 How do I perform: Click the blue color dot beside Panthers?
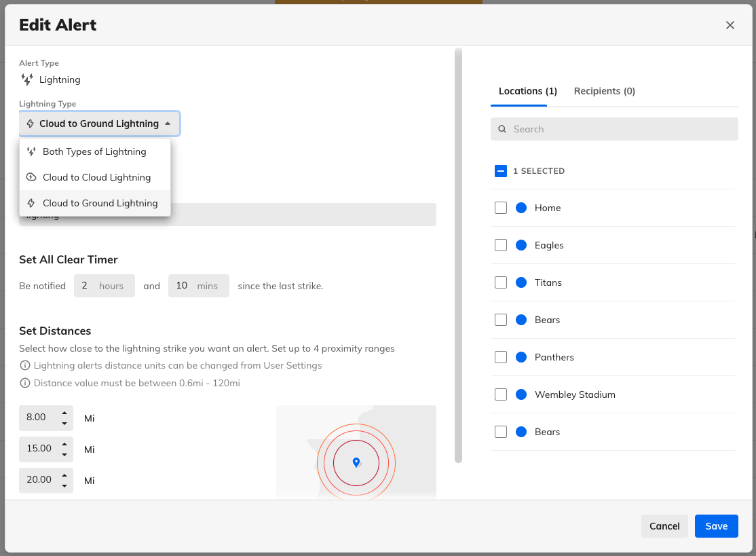pyautogui.click(x=521, y=357)
